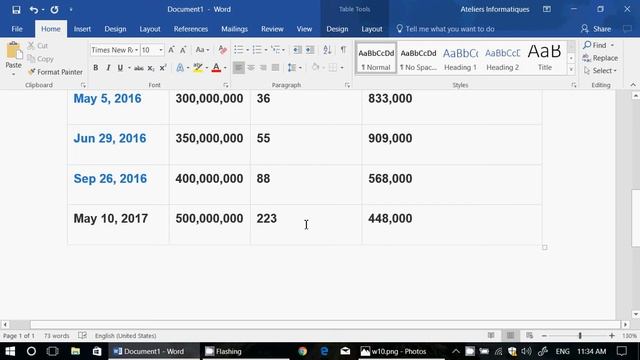Click the Cut command
Screen dimensions: 640x360
click(38, 46)
